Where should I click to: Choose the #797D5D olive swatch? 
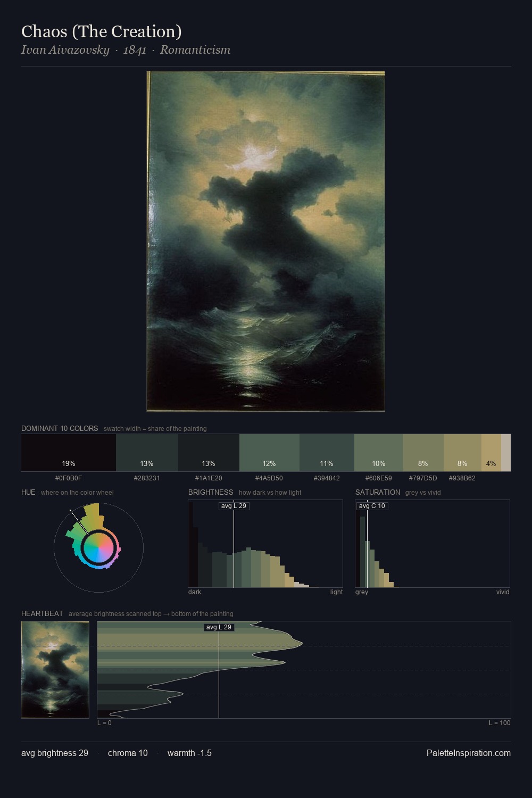point(423,453)
